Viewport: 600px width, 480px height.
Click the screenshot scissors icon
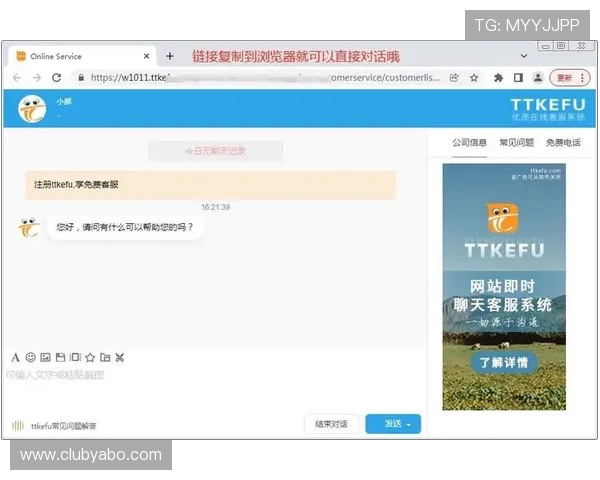(x=120, y=358)
